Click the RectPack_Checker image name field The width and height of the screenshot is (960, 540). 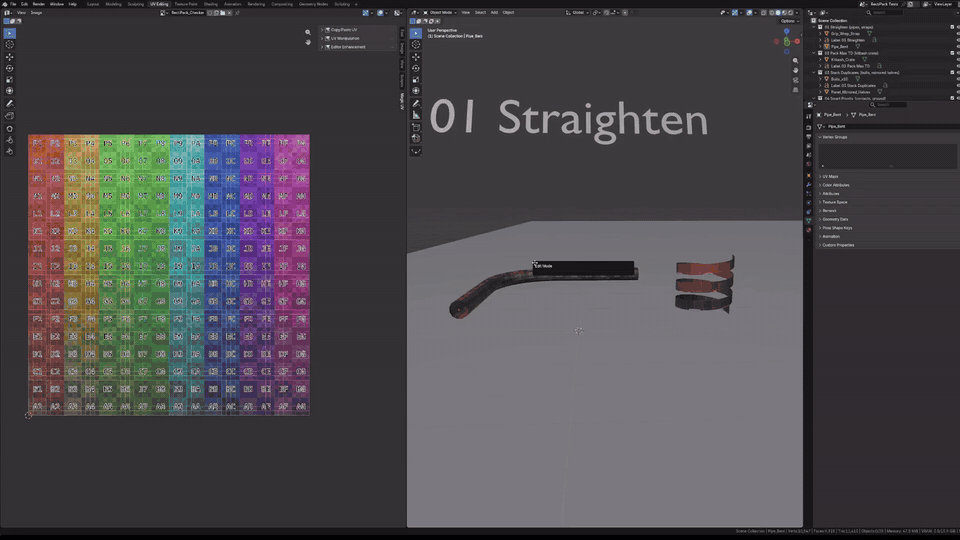click(188, 12)
